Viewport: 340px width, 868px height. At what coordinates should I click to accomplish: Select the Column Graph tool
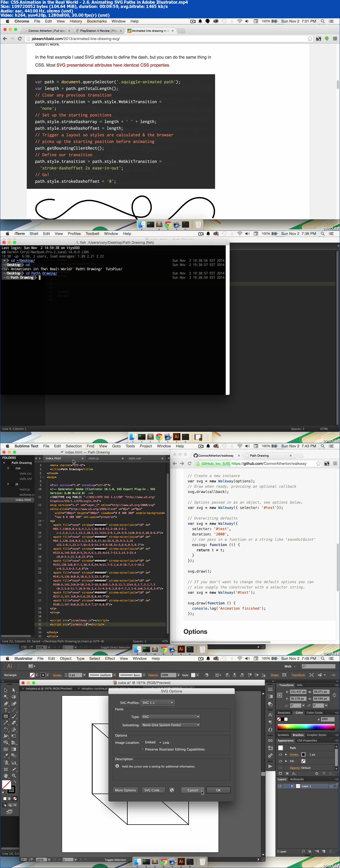pos(14,762)
